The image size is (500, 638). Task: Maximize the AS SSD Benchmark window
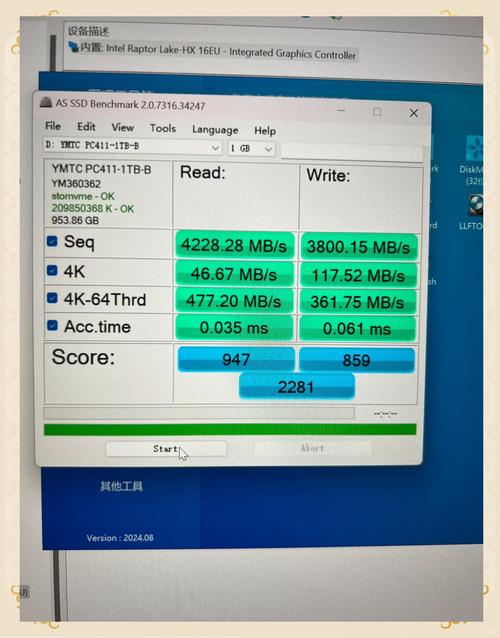(x=377, y=112)
